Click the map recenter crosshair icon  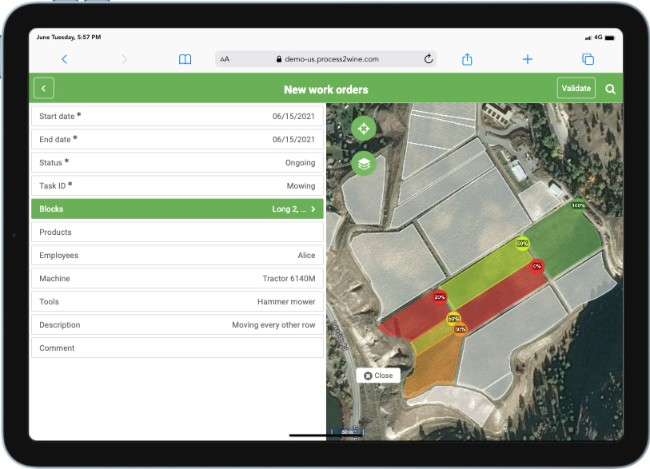(x=364, y=129)
